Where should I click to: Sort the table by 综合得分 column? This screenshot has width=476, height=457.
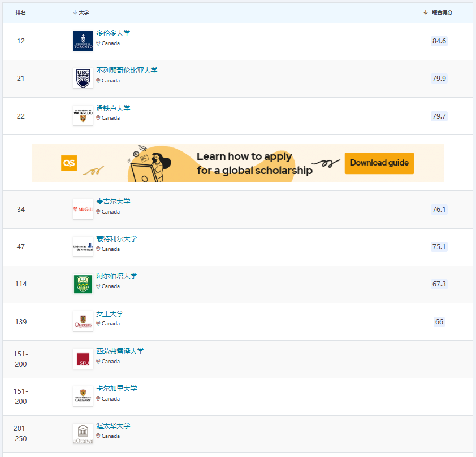438,12
